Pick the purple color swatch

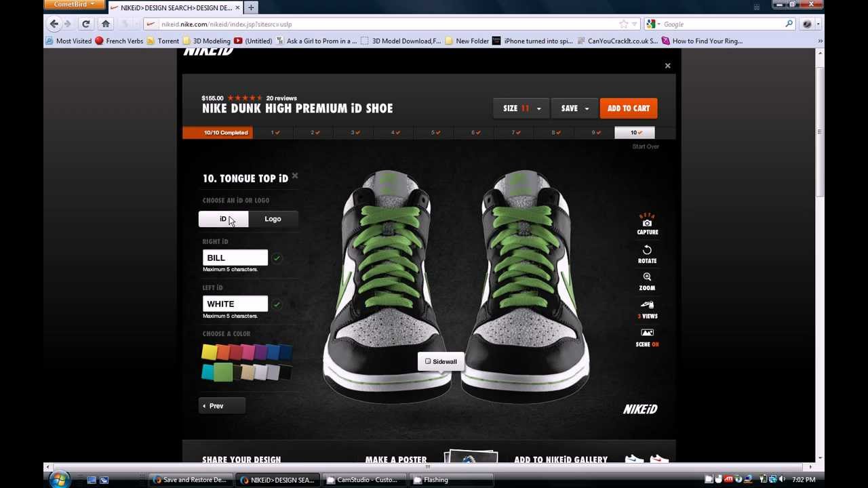(x=260, y=352)
